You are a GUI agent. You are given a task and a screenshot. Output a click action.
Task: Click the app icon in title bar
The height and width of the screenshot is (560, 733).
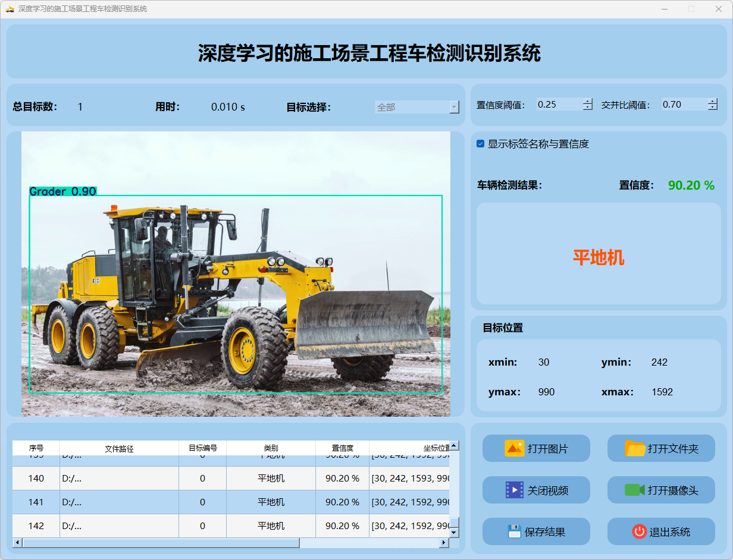[10, 9]
